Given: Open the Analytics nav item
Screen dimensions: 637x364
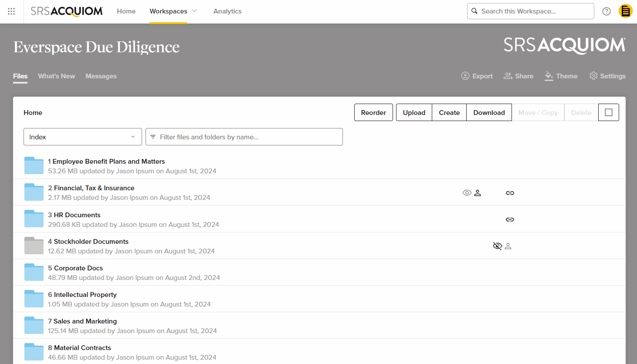Looking at the screenshot, I should [227, 11].
